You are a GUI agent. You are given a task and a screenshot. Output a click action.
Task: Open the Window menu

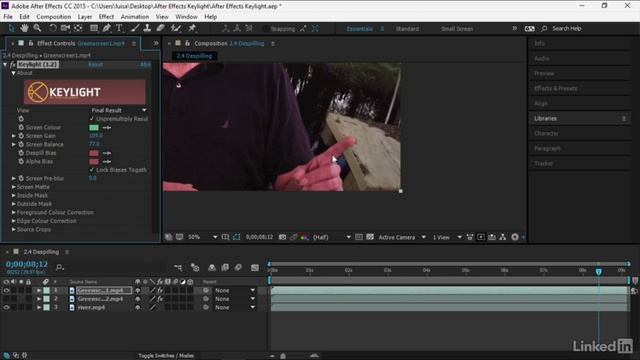pos(186,17)
